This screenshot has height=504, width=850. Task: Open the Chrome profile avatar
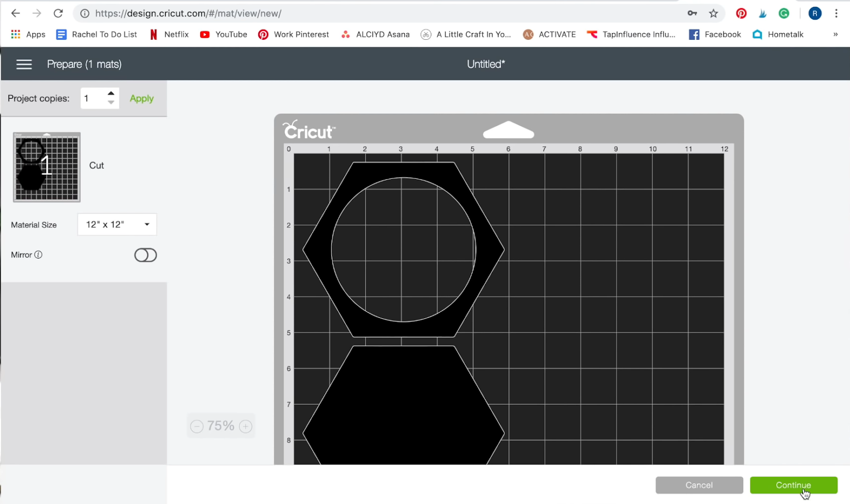(x=815, y=13)
